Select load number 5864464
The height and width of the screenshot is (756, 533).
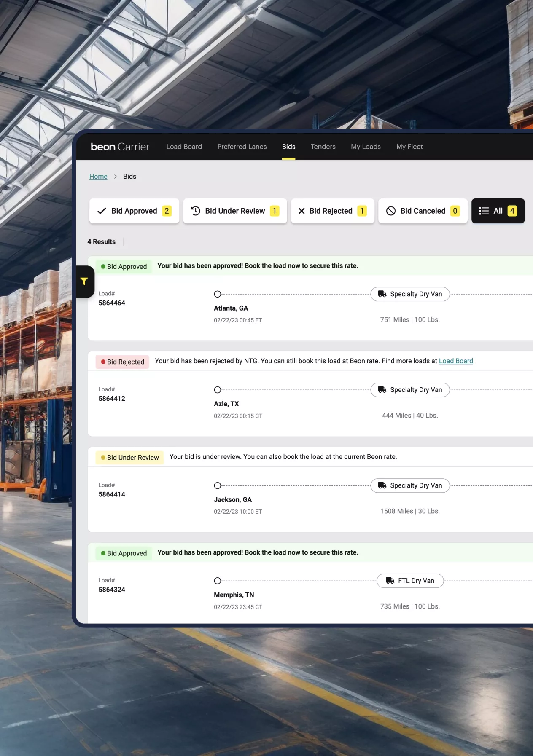pyautogui.click(x=112, y=303)
